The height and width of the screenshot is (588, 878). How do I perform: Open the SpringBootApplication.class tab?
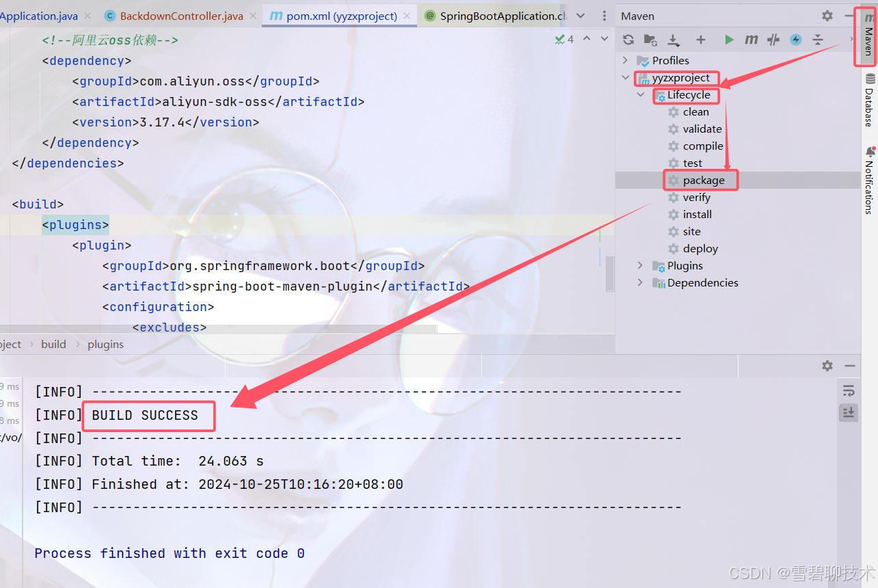pos(499,15)
